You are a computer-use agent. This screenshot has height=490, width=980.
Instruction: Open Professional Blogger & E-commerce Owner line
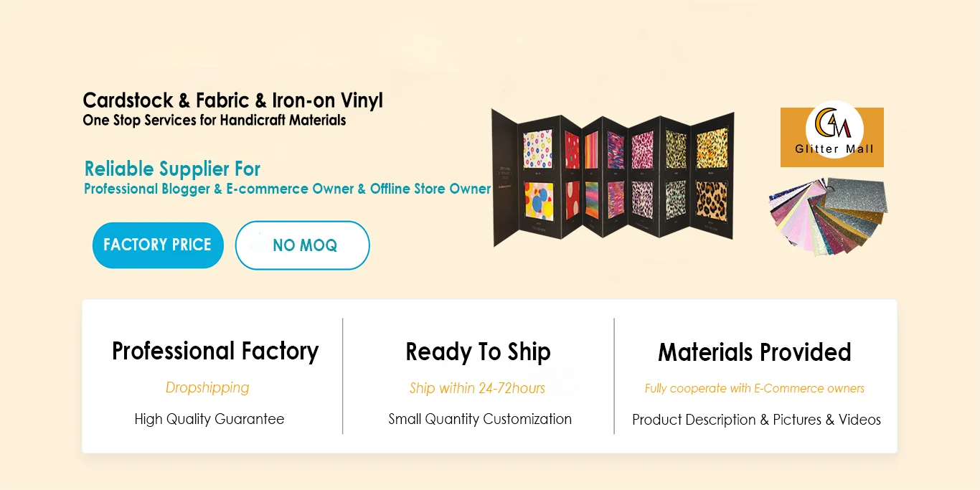coord(287,189)
